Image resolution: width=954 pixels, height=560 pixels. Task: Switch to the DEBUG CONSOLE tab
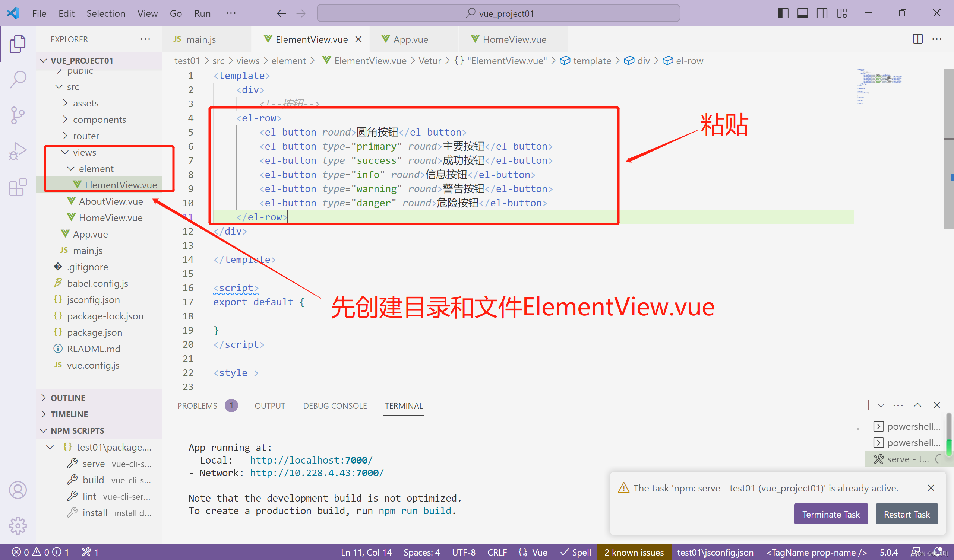[335, 406]
